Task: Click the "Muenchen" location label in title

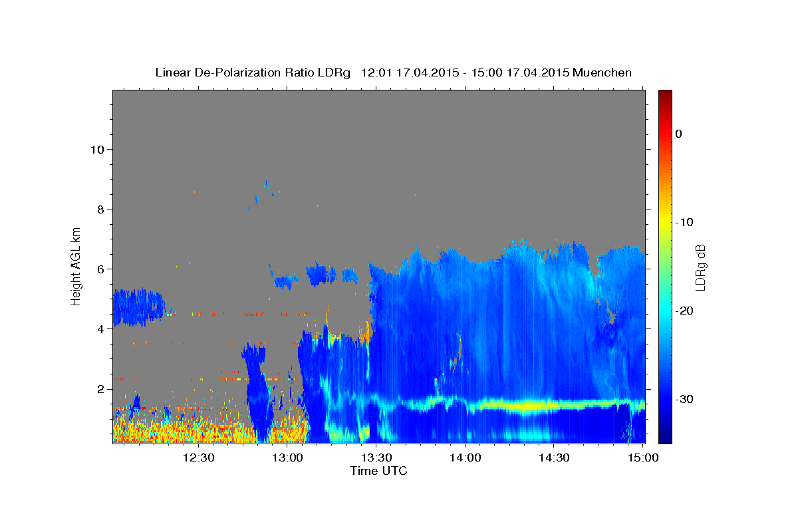Action: tap(602, 72)
